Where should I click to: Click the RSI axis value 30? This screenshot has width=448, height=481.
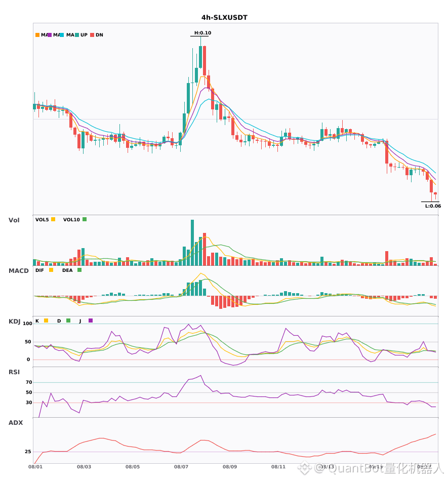pos(29,402)
